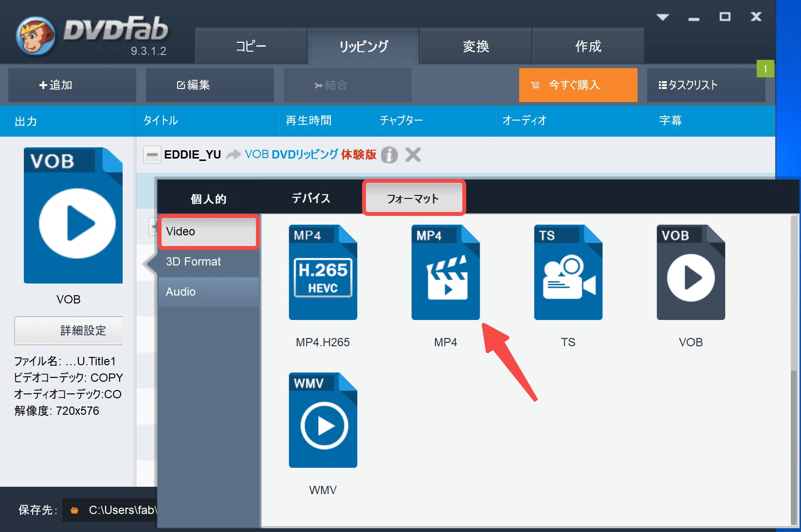The width and height of the screenshot is (801, 532).
Task: Click the オーディオコーデック info line
Action: 68,394
